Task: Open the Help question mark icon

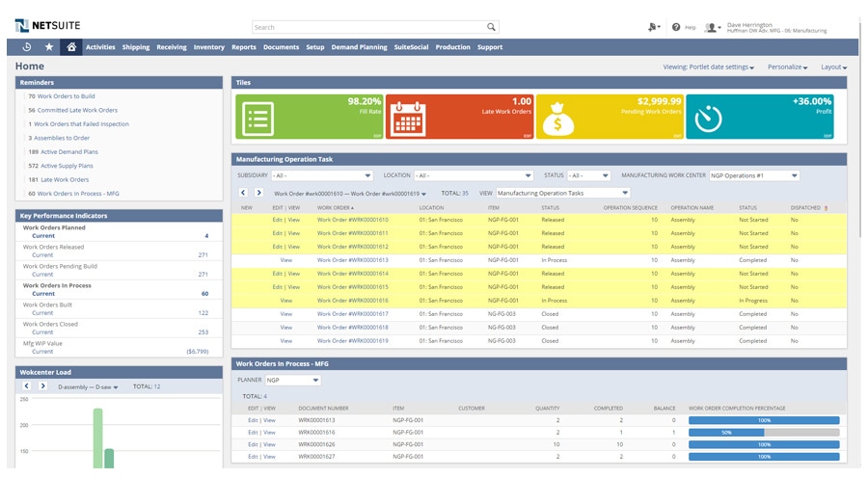Action: 676,27
